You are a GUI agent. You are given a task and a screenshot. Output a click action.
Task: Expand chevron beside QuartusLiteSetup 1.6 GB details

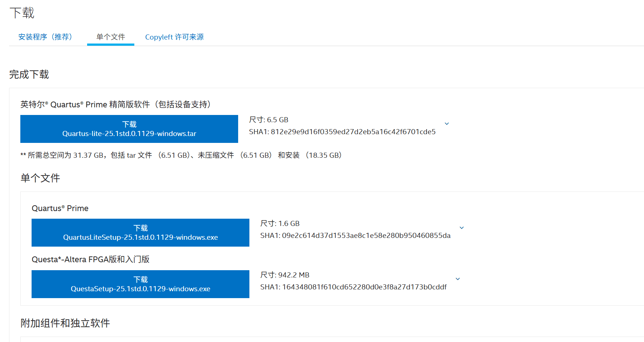coord(462,228)
